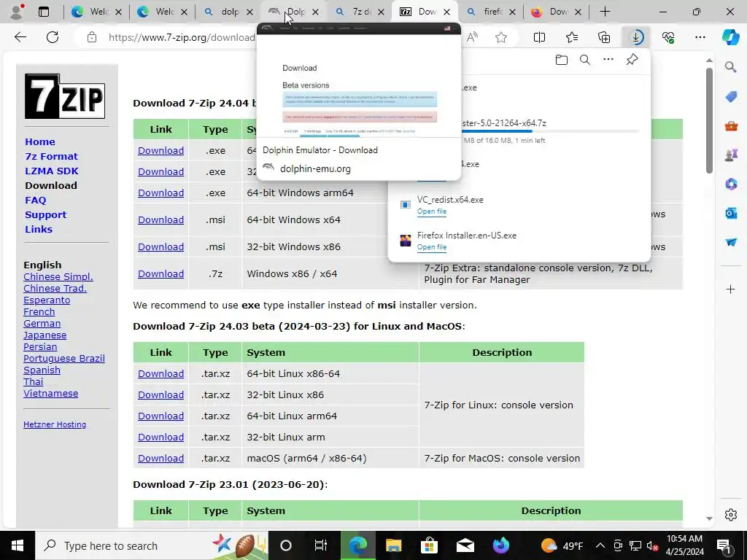747x560 pixels.
Task: Download .exe 64-bit Windows arm64
Action: [x=161, y=192]
